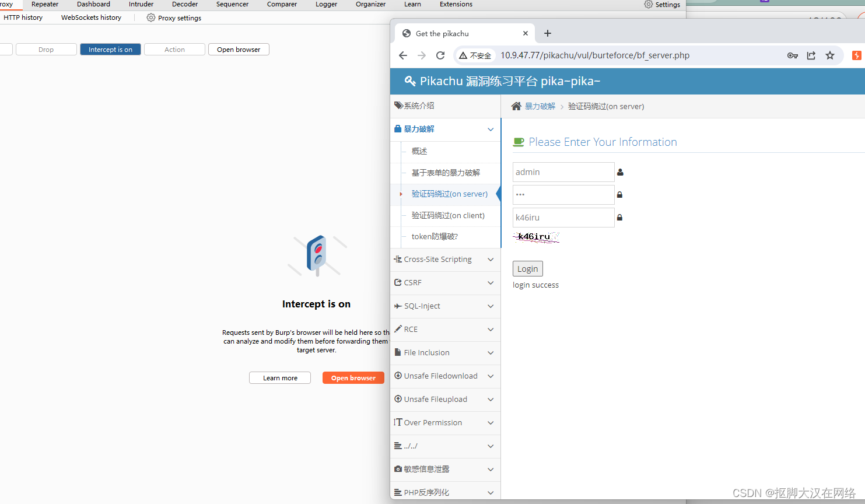Collapse the 暴力破解 section
This screenshot has width=865, height=504.
click(445, 129)
